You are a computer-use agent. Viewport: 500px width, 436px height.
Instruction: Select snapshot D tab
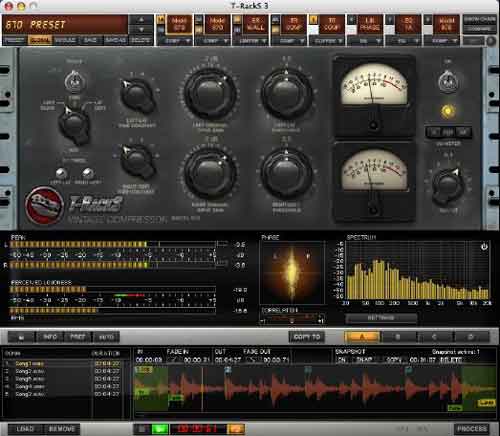[470, 337]
